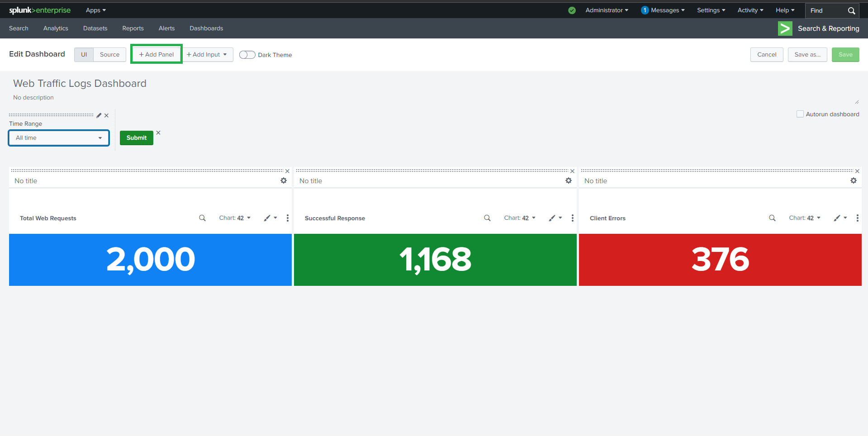This screenshot has width=868, height=436.
Task: Click the Find search magnifier icon
Action: click(851, 10)
